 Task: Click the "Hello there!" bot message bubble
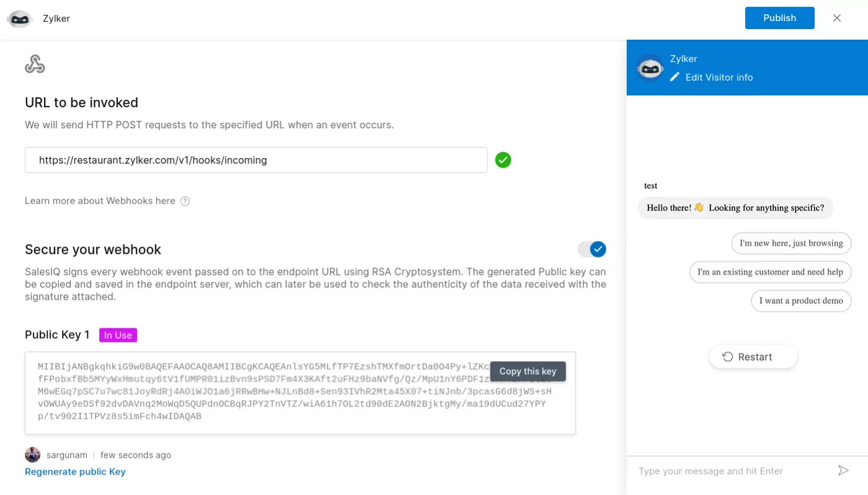(x=735, y=208)
